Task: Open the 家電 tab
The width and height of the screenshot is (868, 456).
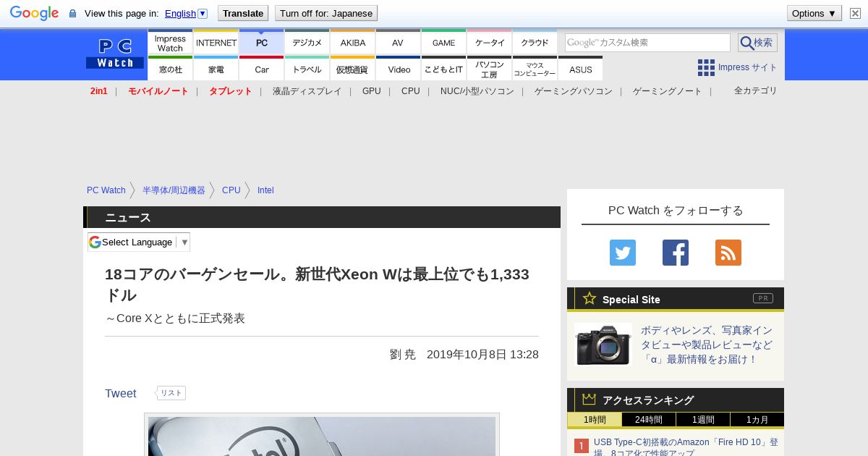Action: (x=216, y=69)
